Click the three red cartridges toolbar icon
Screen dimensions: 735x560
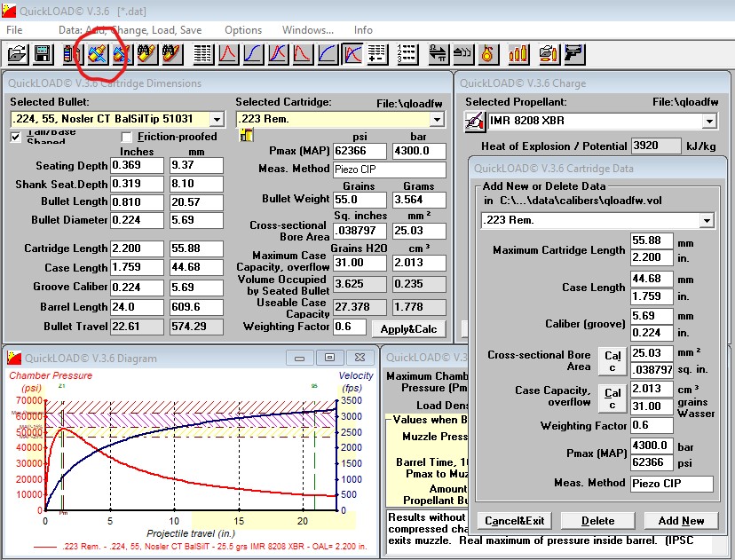[519, 54]
